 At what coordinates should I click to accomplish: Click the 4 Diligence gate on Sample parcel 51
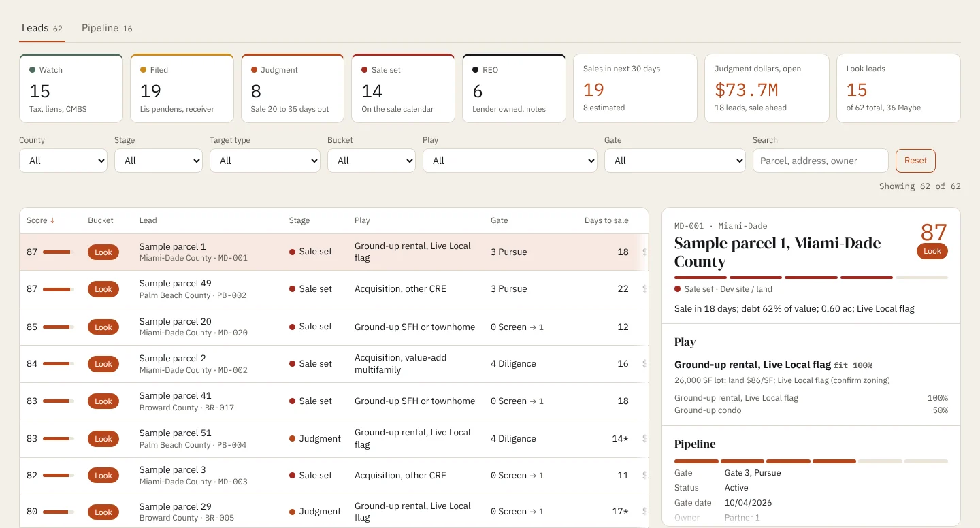pos(513,439)
